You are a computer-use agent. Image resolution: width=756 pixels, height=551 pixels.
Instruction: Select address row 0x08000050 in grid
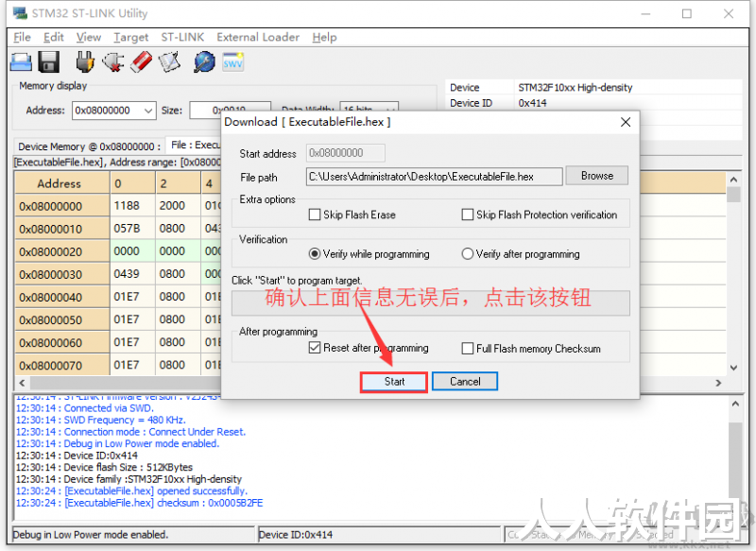pos(62,319)
